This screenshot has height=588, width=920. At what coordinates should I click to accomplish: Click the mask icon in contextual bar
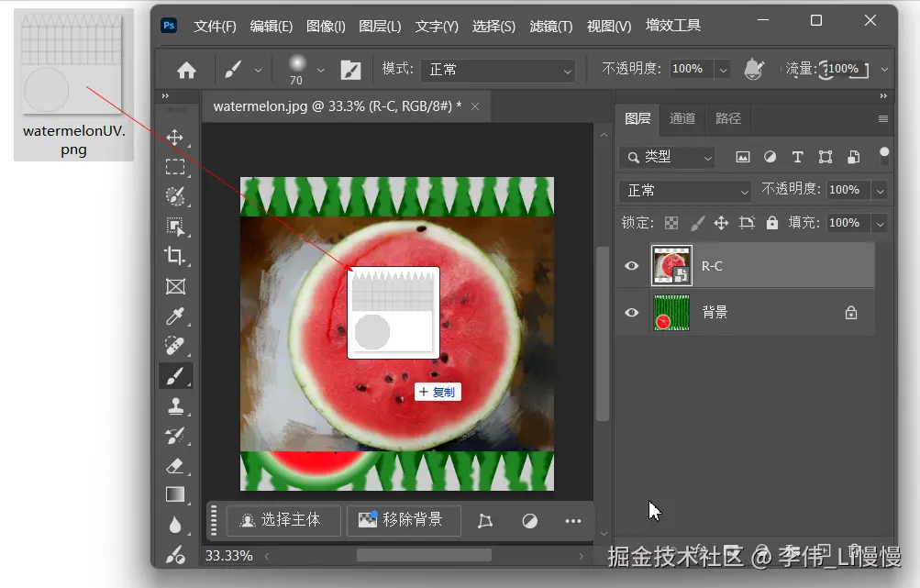pos(530,520)
